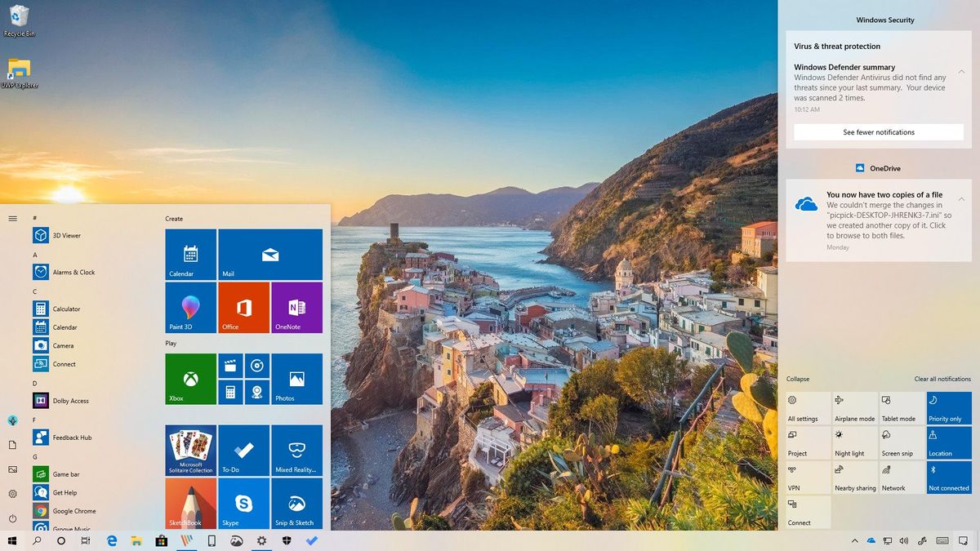Open the Snip & Sketch tile
This screenshot has height=551, width=980.
click(296, 504)
